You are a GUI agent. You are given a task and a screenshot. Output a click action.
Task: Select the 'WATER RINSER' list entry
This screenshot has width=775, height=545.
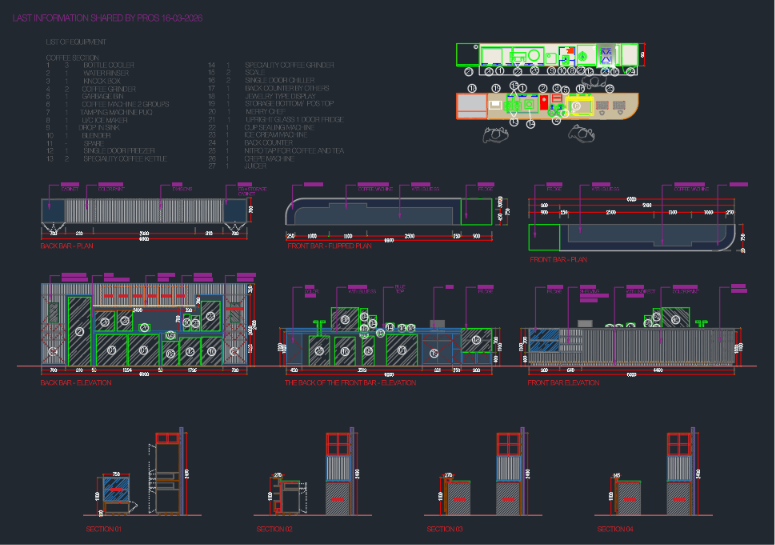coord(87,73)
